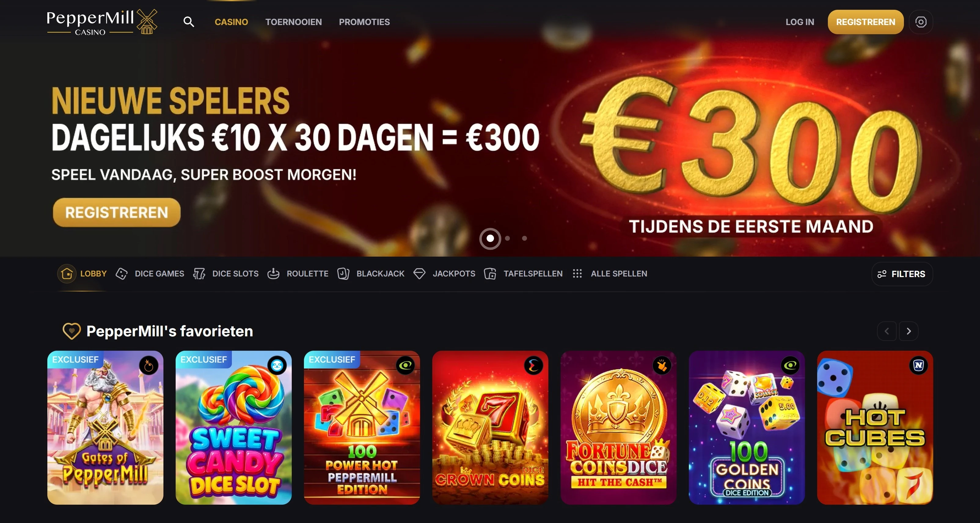Go to the Toernooien menu item
Viewport: 980px width, 523px height.
pyautogui.click(x=293, y=22)
